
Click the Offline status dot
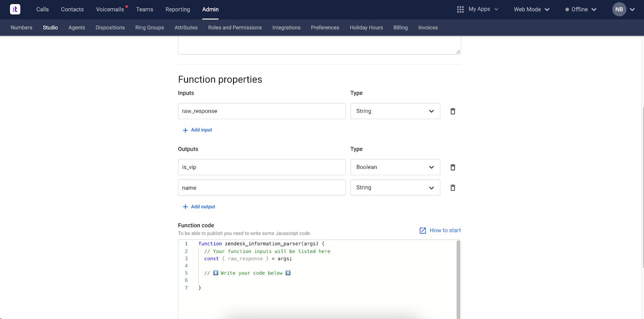[567, 10]
